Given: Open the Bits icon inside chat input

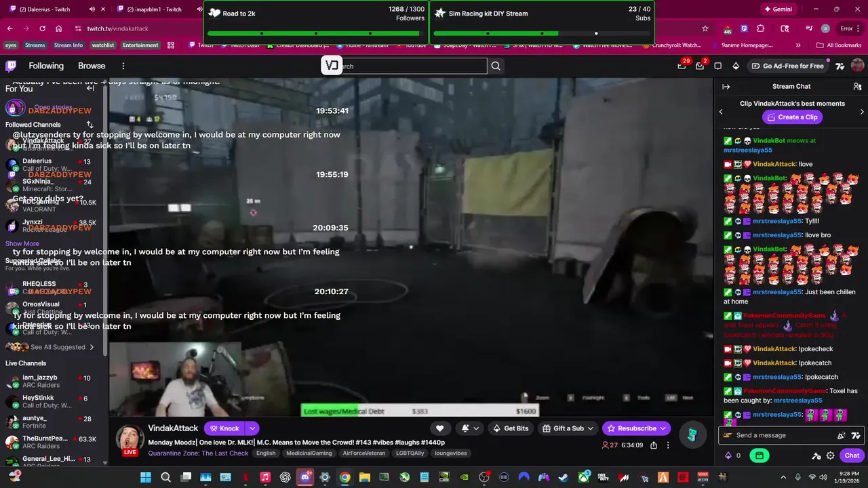Looking at the screenshot, I should click(x=842, y=435).
